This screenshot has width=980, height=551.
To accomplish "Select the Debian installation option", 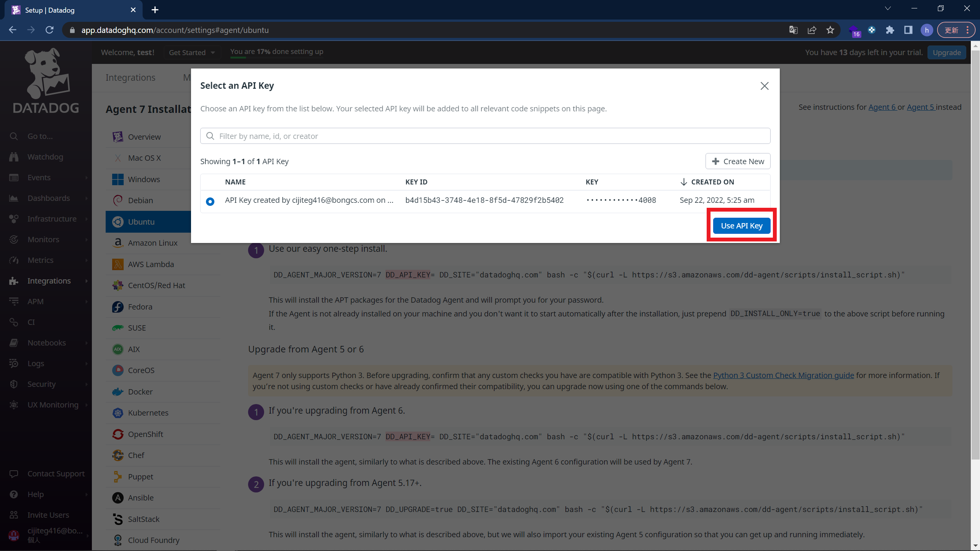I will pyautogui.click(x=140, y=200).
